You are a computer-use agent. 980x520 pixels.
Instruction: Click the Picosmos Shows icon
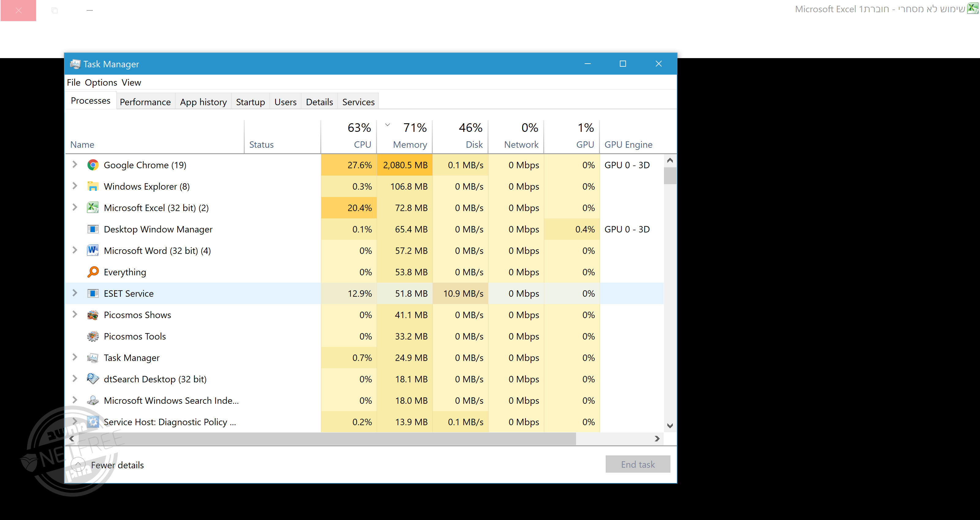point(92,315)
